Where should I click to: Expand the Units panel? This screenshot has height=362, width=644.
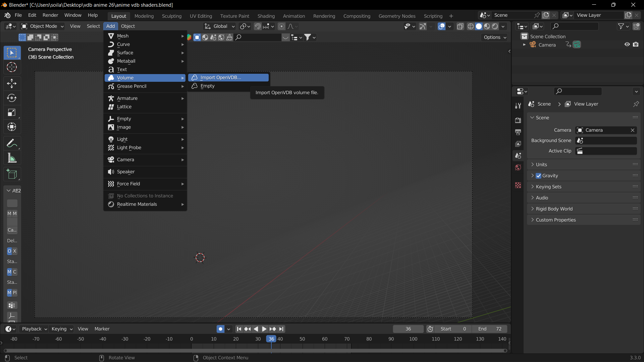(x=541, y=165)
